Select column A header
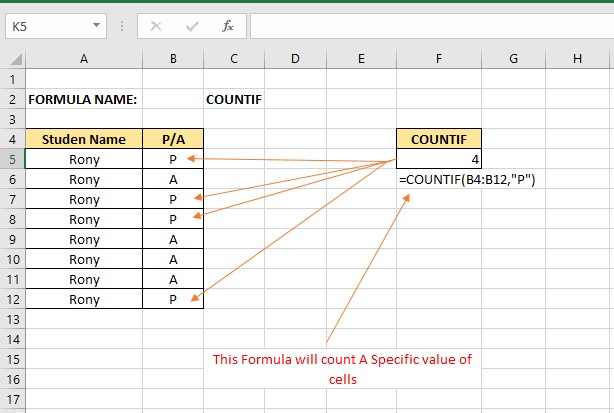Screen dimensions: 614x413 [x=84, y=59]
